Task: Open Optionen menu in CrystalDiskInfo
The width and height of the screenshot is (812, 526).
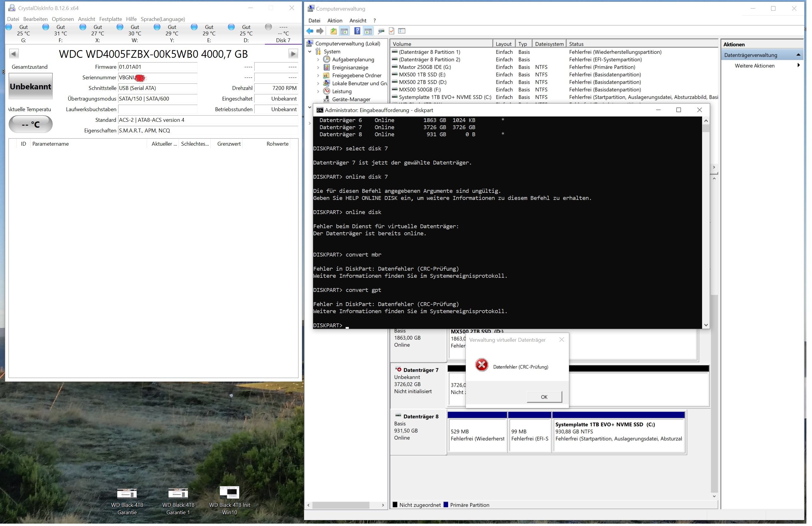Action: 63,19
